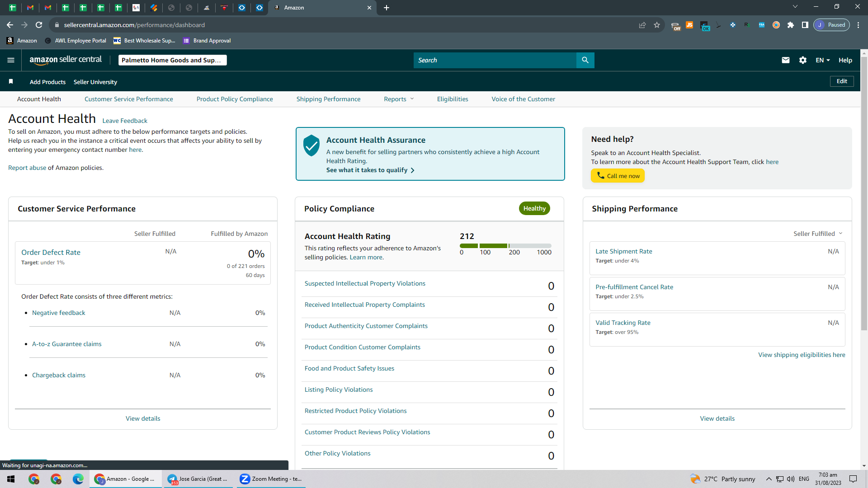View site information via lock icon
The height and width of the screenshot is (488, 868).
[x=57, y=25]
